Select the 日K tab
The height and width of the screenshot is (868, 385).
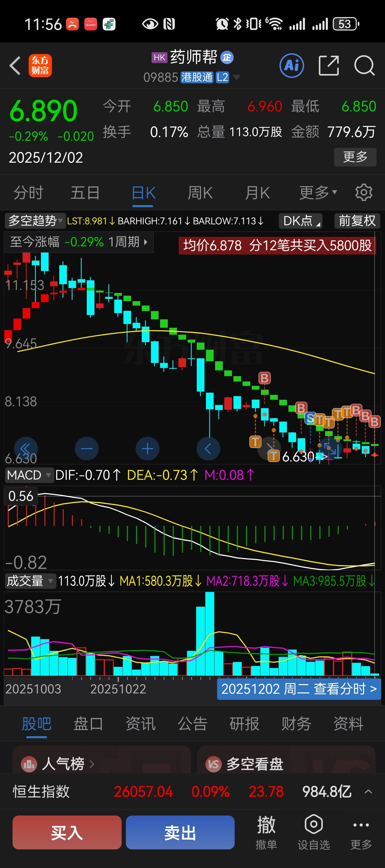(x=143, y=193)
